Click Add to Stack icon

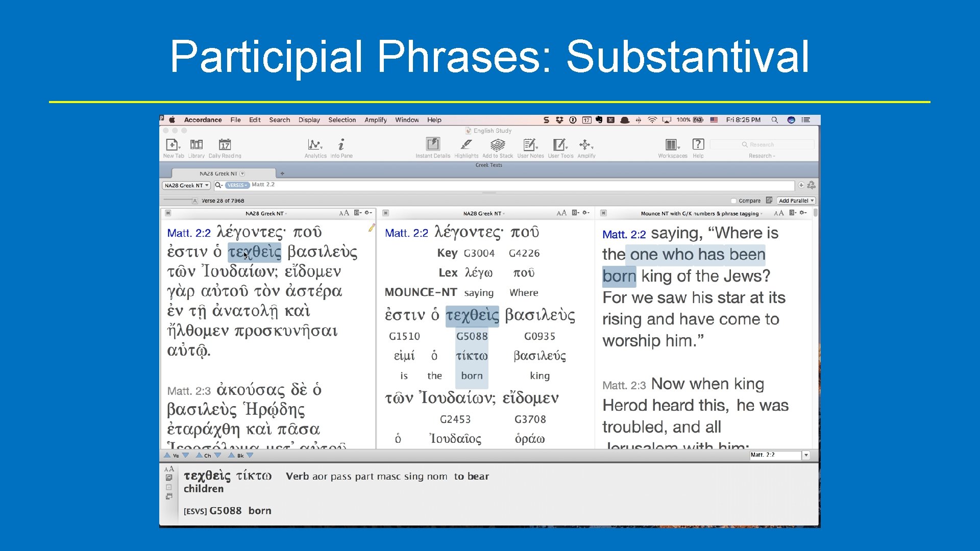[x=497, y=145]
